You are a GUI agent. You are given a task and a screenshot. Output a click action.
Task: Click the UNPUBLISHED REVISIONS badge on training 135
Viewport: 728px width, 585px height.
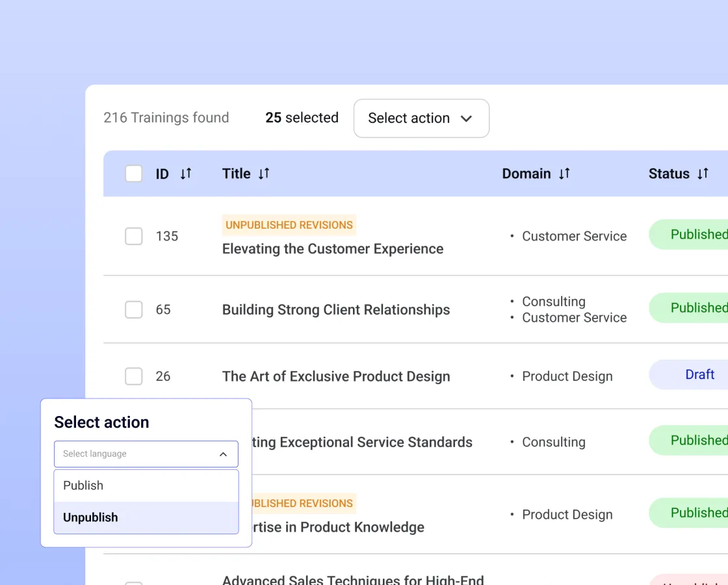289,225
